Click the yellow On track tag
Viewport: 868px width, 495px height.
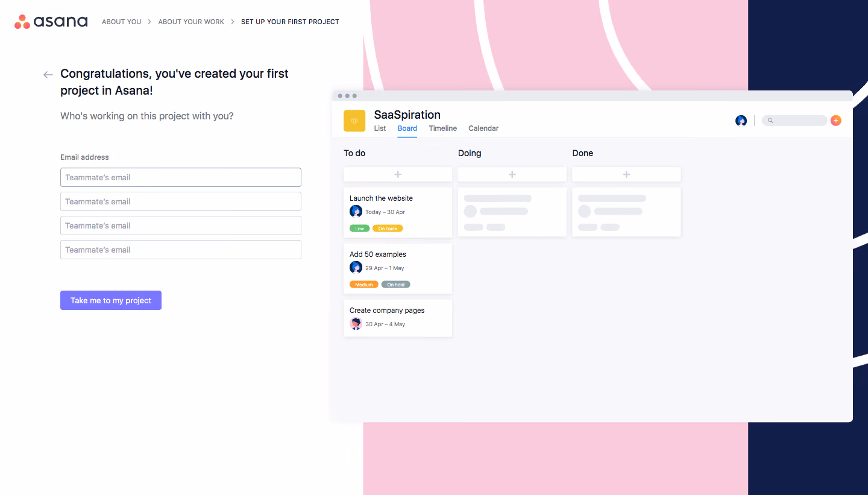(388, 229)
